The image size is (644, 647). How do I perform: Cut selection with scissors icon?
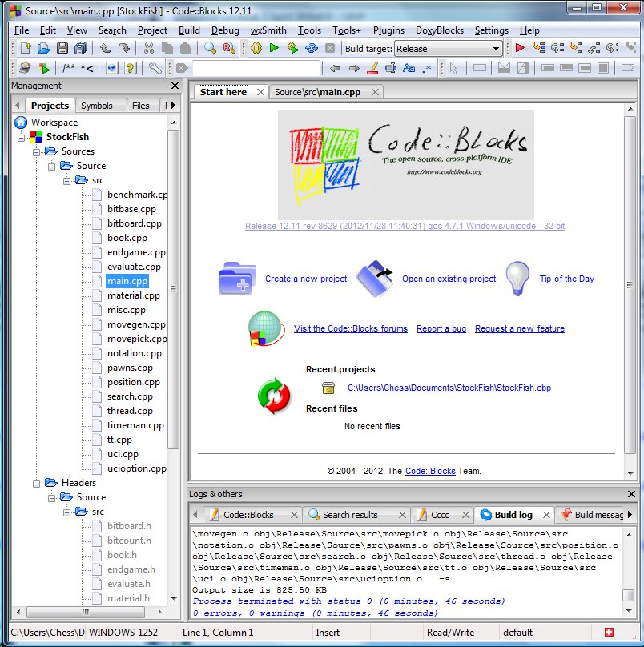(149, 48)
